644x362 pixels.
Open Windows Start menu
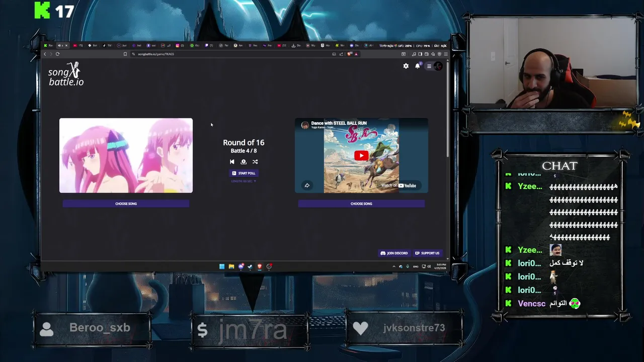click(222, 266)
